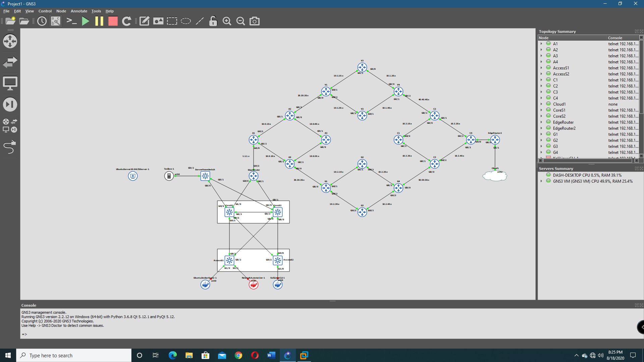The image size is (644, 362).
Task: Expand the GNS3 VM server entry
Action: 541,181
